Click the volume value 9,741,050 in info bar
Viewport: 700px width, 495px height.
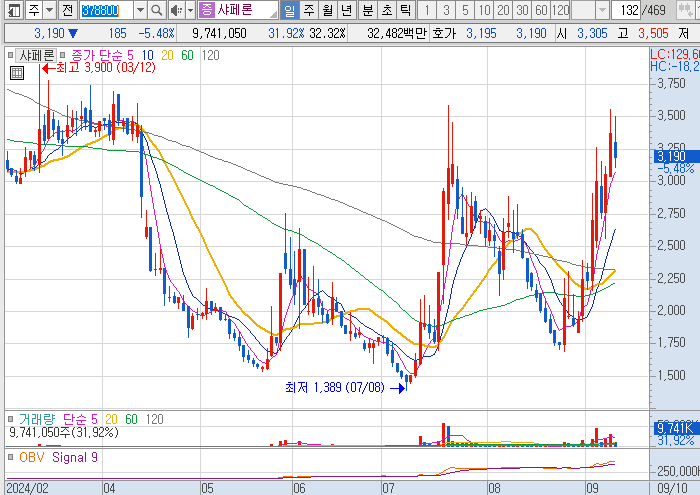pyautogui.click(x=219, y=33)
